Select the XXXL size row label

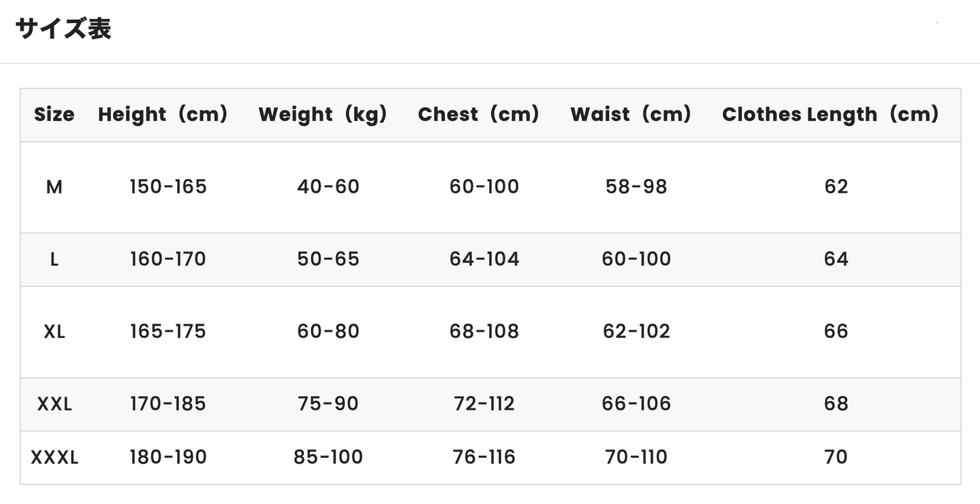click(54, 457)
